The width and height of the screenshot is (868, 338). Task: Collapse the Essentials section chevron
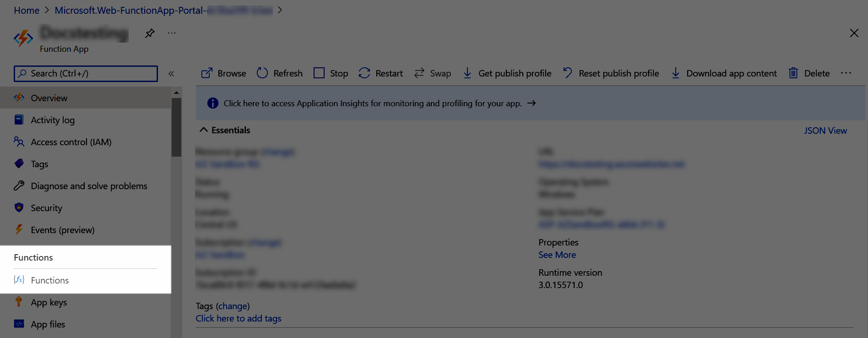204,130
